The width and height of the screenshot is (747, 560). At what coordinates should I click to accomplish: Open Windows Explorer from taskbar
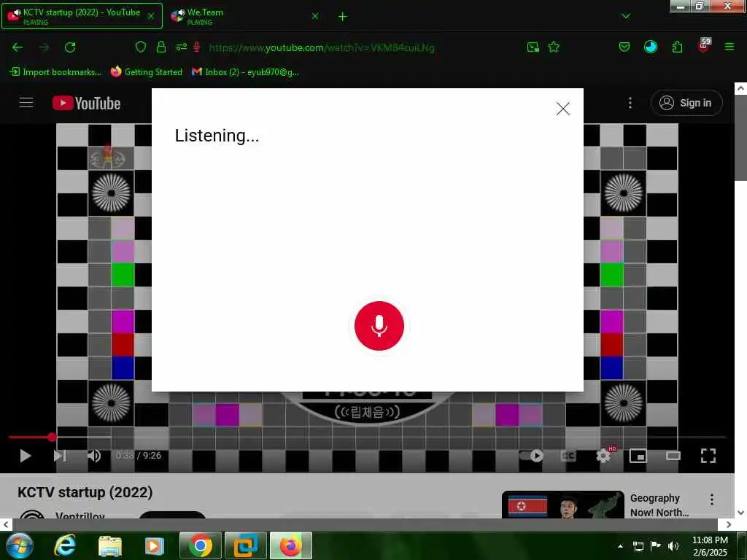click(110, 545)
